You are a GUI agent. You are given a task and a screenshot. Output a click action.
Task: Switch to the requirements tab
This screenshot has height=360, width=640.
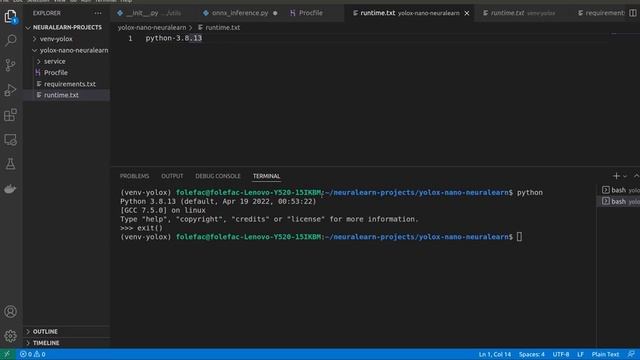coord(601,13)
